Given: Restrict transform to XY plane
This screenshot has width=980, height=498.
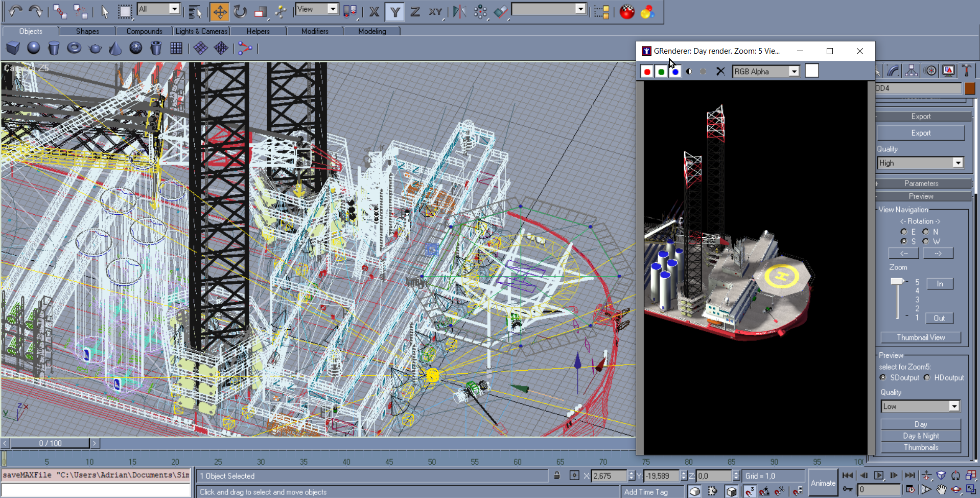Looking at the screenshot, I should point(435,11).
